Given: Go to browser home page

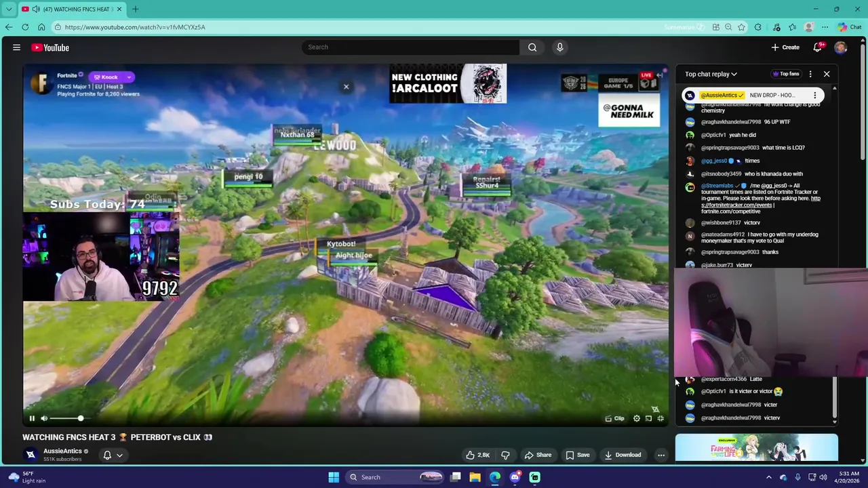Looking at the screenshot, I should (41, 27).
